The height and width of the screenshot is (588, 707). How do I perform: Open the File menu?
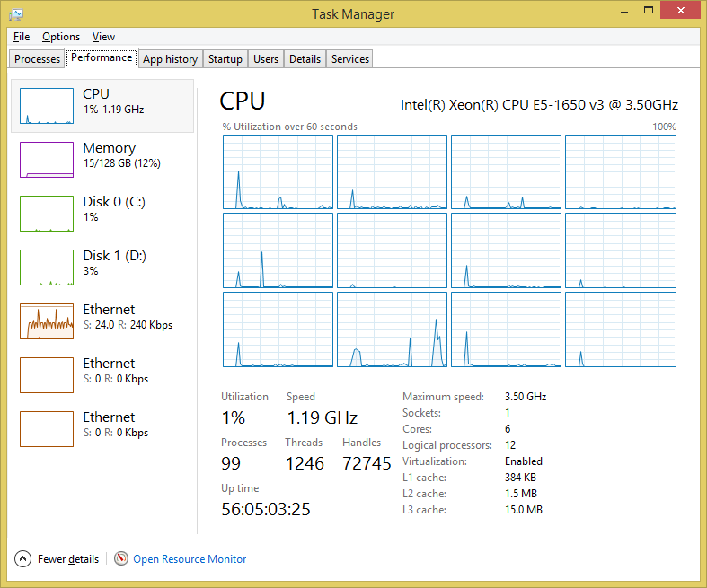pos(22,37)
